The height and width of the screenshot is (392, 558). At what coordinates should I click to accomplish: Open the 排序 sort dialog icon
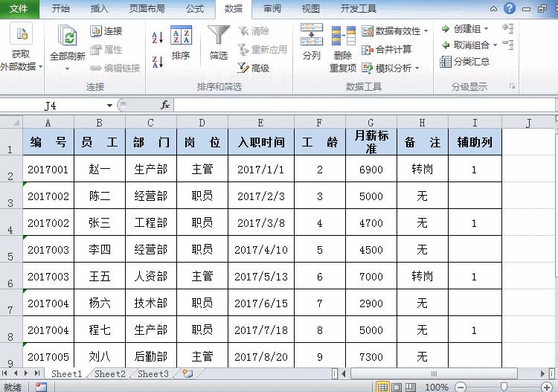pyautogui.click(x=181, y=35)
